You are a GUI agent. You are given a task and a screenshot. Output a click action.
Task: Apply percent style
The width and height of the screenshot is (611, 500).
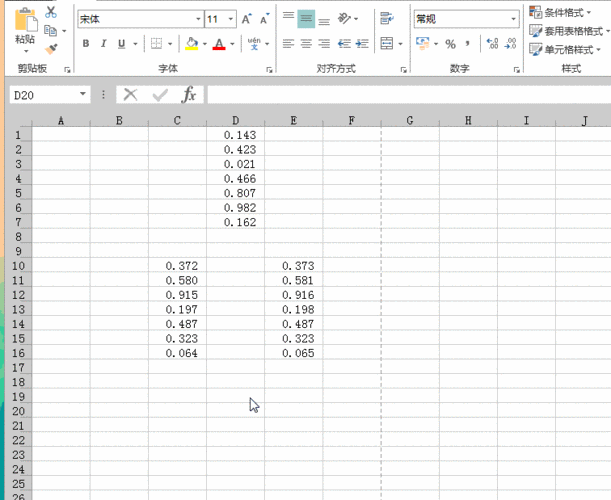[x=450, y=44]
